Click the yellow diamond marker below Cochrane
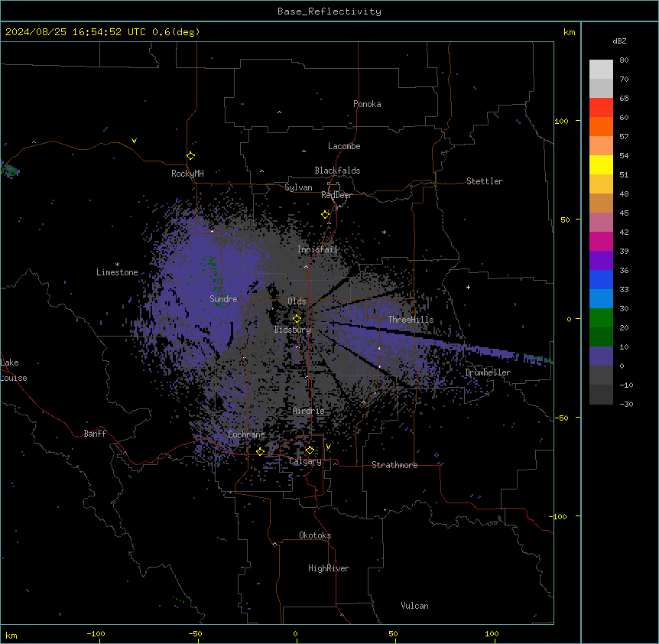Screen dimensions: 659x644 [x=260, y=451]
